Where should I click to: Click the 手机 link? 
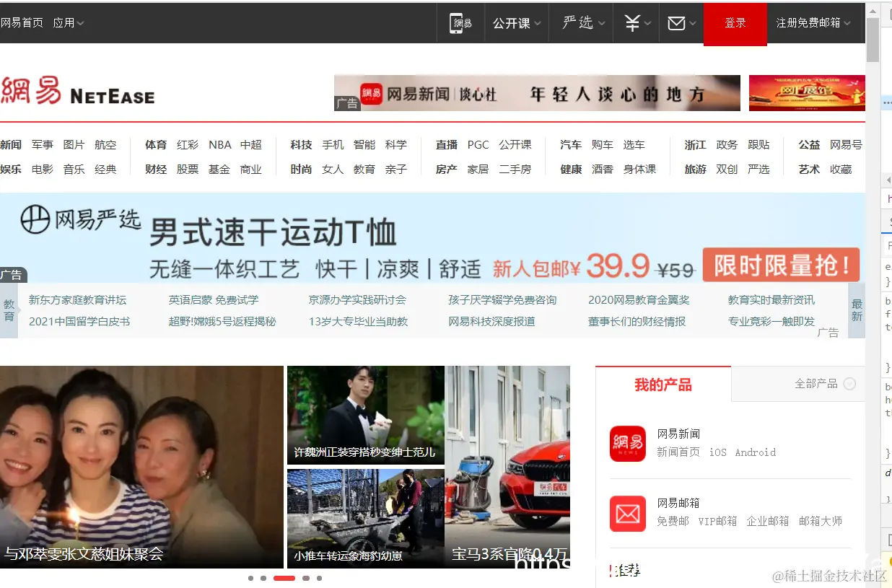click(x=333, y=145)
